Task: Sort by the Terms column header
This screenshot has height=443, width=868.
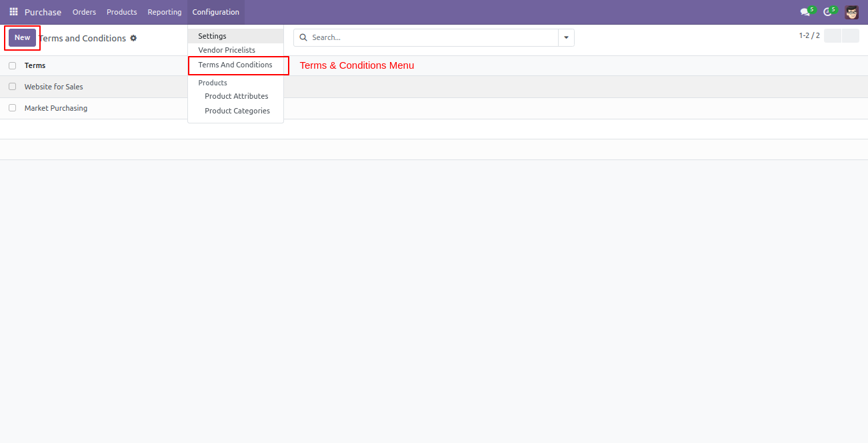Action: (35, 65)
